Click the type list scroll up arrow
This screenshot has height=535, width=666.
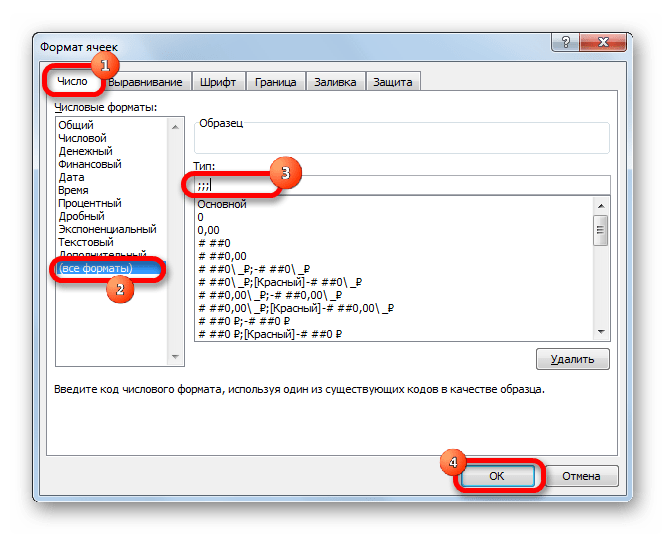tap(601, 206)
